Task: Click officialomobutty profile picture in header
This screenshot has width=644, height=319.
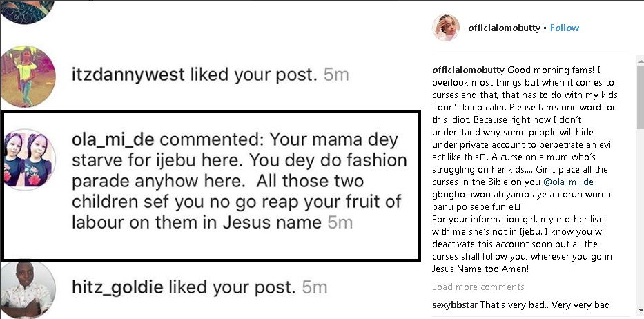Action: [445, 28]
